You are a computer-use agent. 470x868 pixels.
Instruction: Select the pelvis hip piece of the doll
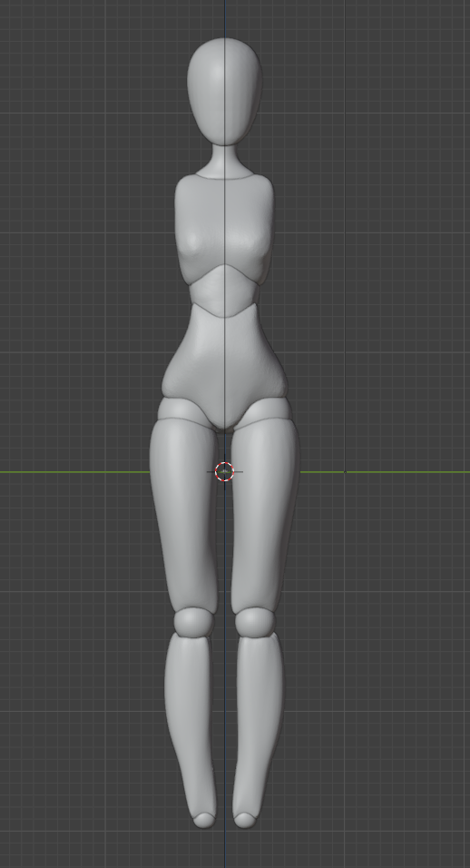(224, 365)
